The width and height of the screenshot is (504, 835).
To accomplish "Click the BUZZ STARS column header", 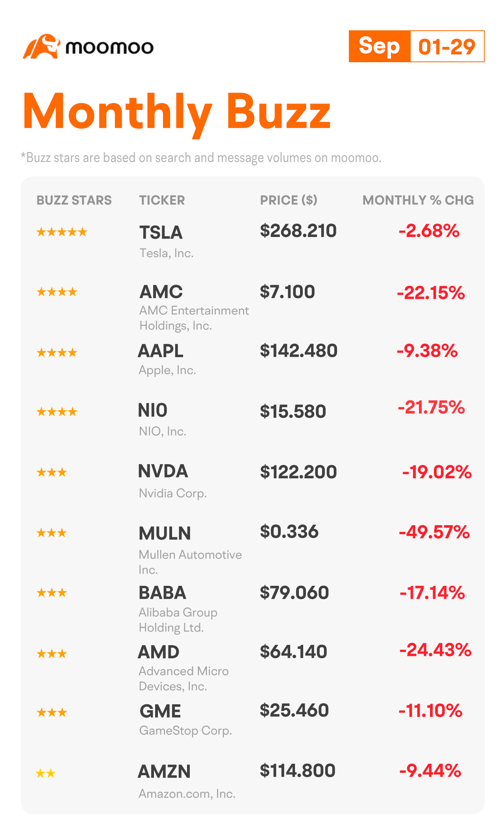I will [x=74, y=200].
